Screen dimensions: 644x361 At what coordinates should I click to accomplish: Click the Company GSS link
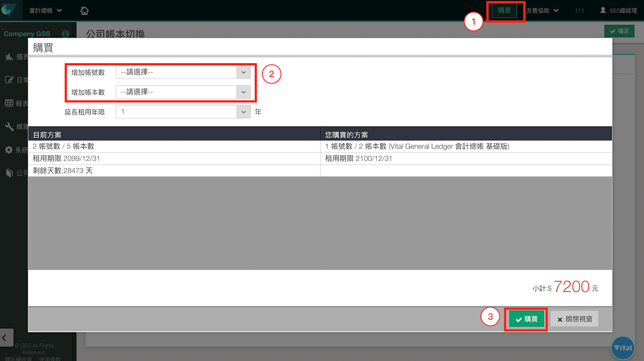tap(27, 34)
